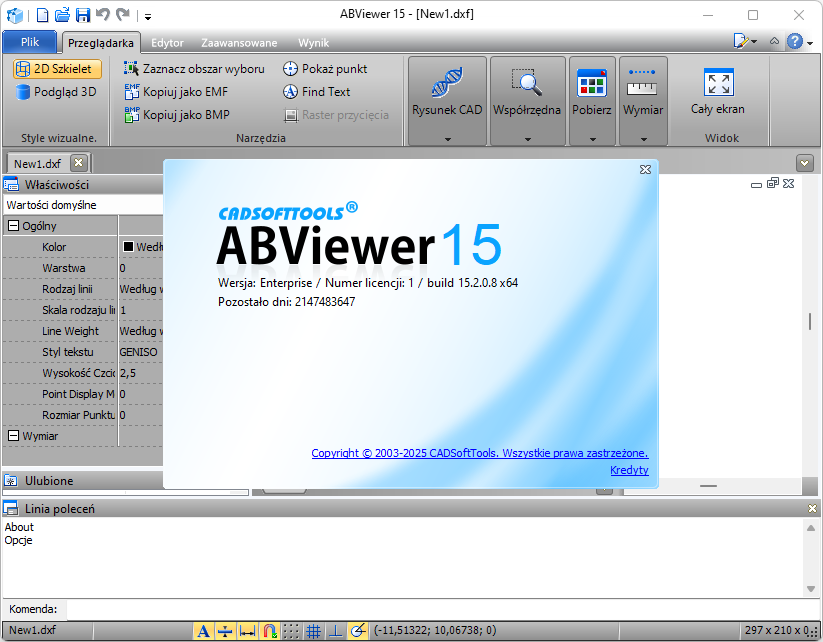
Task: Expand the Wymiar dropdown arrow
Action: click(x=643, y=139)
